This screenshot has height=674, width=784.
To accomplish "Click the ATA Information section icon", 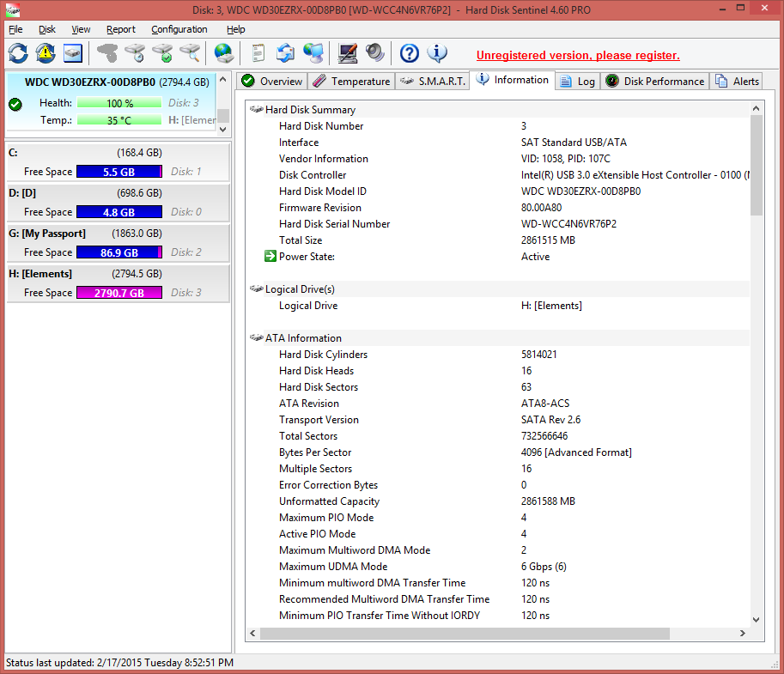I will [x=257, y=337].
